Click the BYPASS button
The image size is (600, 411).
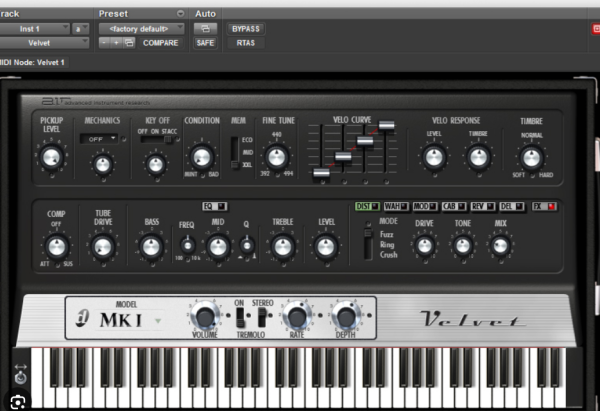(246, 29)
